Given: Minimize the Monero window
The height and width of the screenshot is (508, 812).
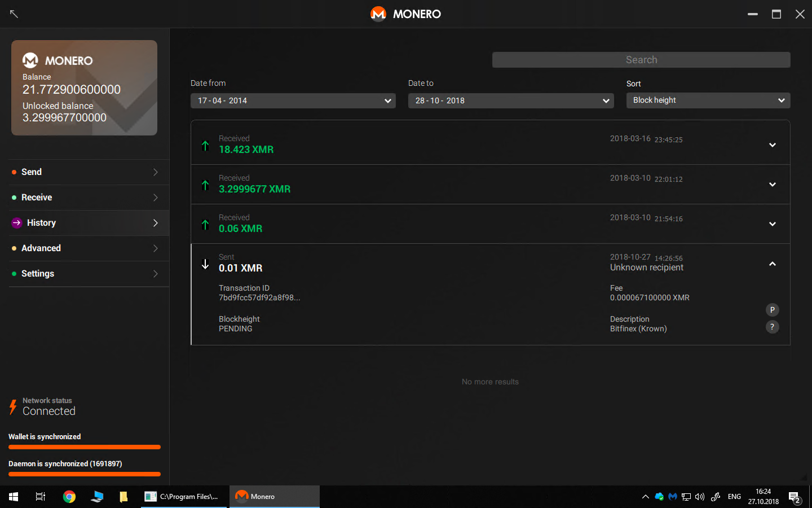Looking at the screenshot, I should pyautogui.click(x=753, y=14).
